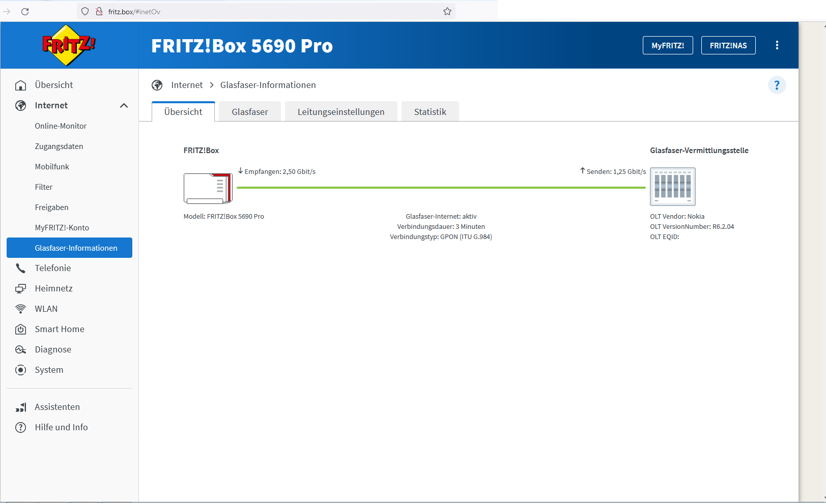Go to the Übersicht sidebar entry
The image size is (826, 504).
(54, 85)
